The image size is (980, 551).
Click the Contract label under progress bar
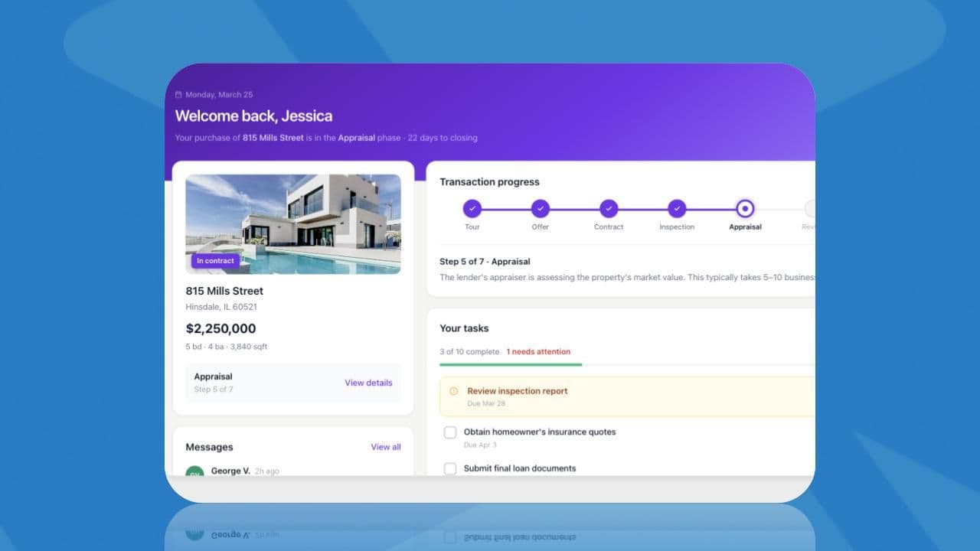click(609, 227)
